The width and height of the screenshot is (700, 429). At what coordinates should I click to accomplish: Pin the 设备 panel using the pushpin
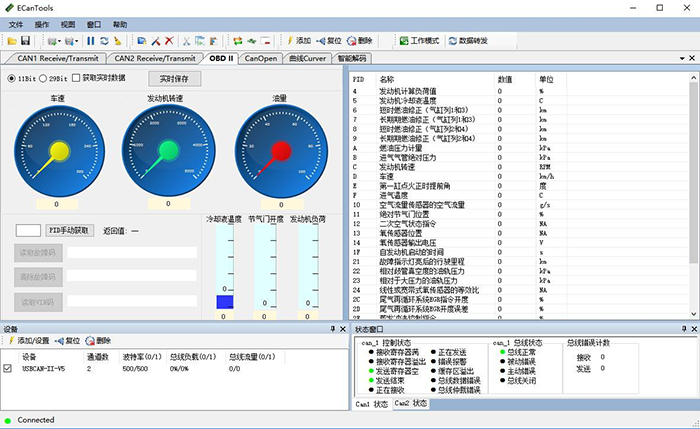(x=332, y=328)
